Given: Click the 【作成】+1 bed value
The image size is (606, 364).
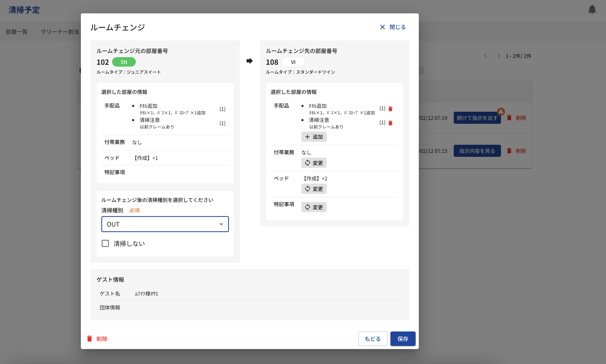Looking at the screenshot, I should pyautogui.click(x=145, y=158).
